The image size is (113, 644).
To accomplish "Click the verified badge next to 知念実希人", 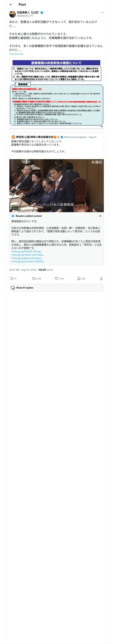I will (42, 13).
